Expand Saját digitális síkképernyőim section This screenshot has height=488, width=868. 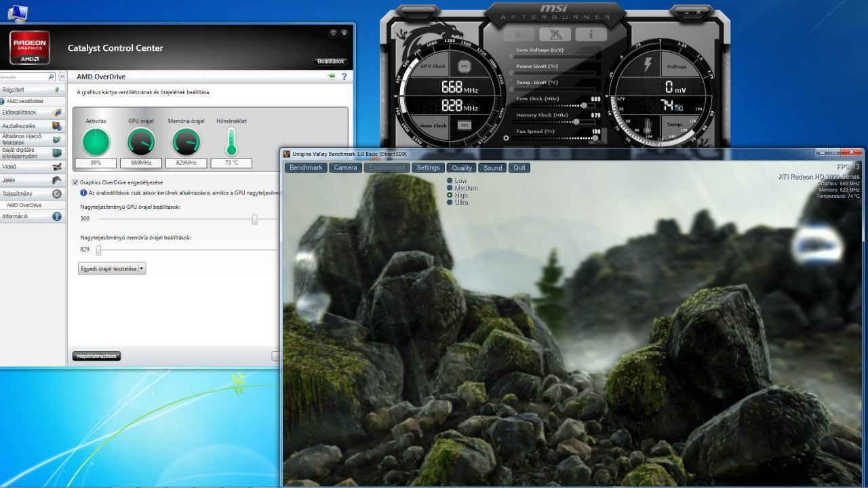[x=33, y=152]
